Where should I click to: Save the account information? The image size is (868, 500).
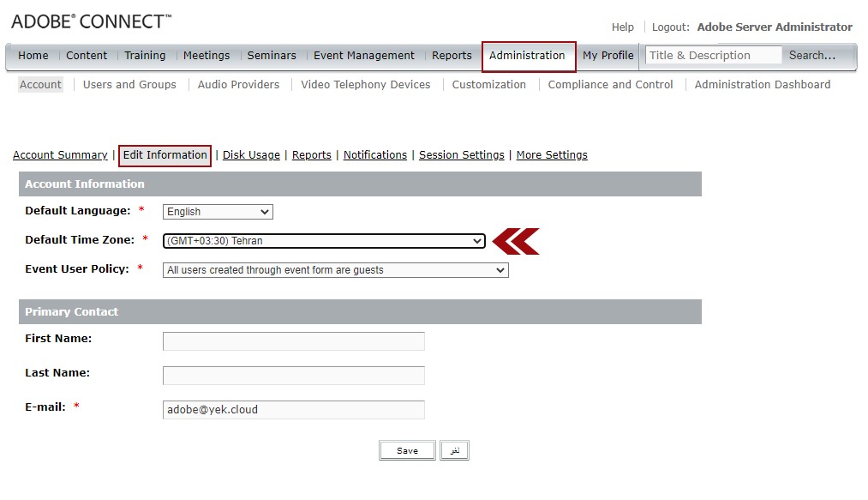click(407, 450)
